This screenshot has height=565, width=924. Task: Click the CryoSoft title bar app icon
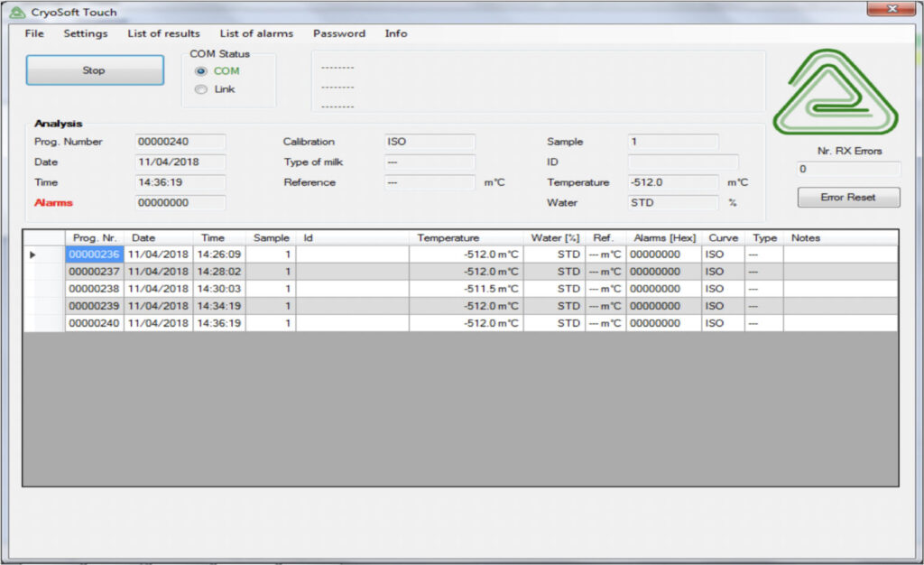pyautogui.click(x=16, y=13)
